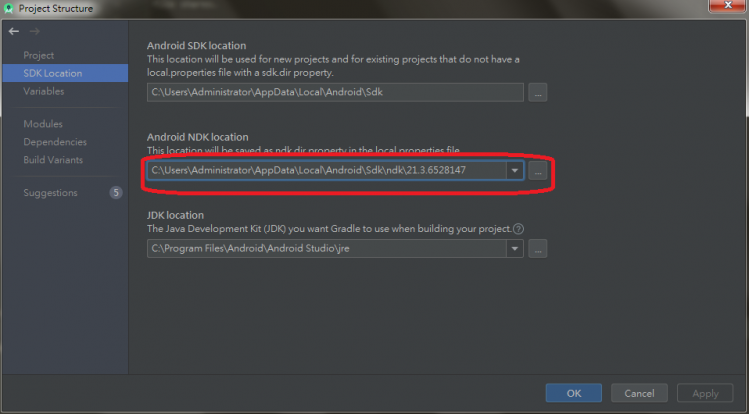
Task: Select Build Variants in sidebar
Action: coord(53,160)
